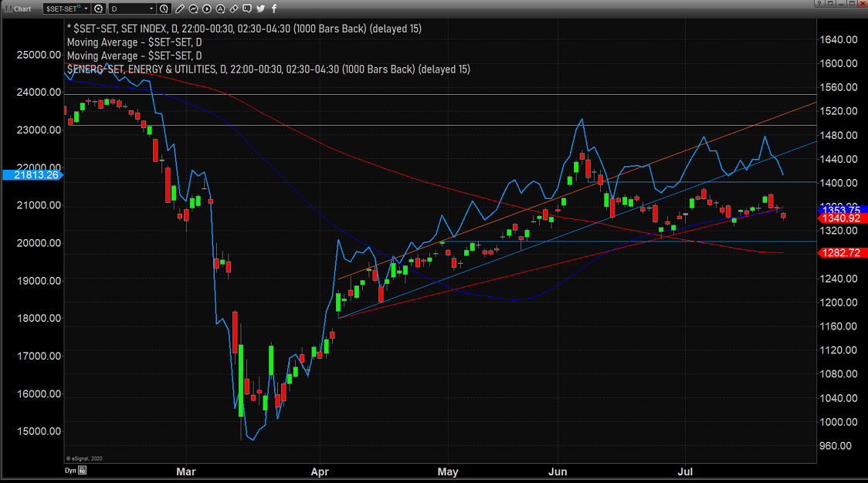
Task: Click the 21813.26 left axis price tag
Action: pos(33,175)
